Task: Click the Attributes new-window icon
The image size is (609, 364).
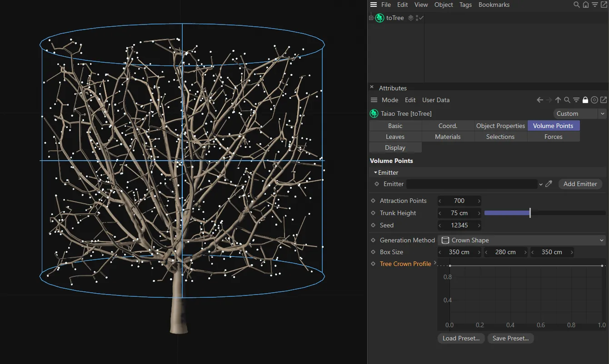Action: [604, 100]
